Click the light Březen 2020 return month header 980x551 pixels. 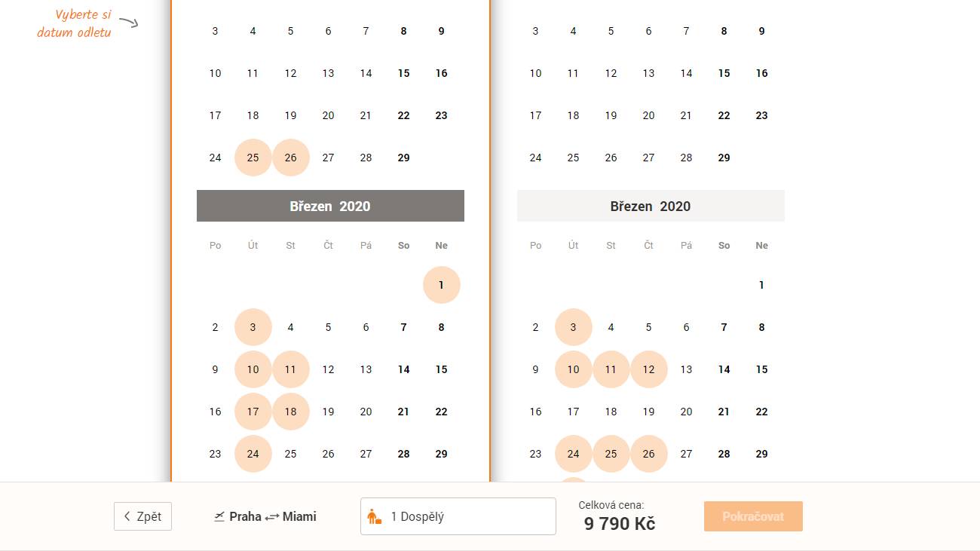[651, 206]
